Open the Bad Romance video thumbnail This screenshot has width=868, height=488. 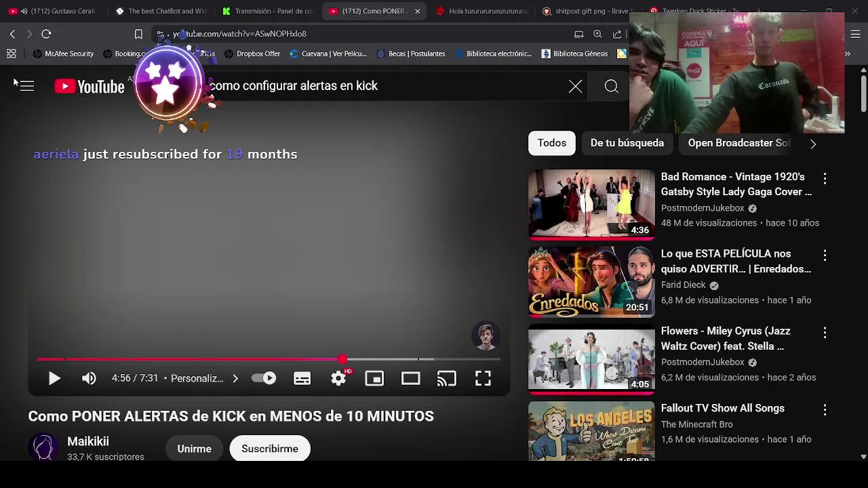(x=591, y=205)
